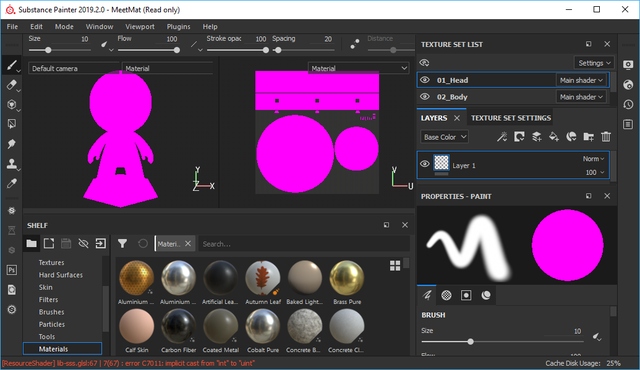This screenshot has height=370, width=640.
Task: Open the Mode menu
Action: click(x=64, y=27)
